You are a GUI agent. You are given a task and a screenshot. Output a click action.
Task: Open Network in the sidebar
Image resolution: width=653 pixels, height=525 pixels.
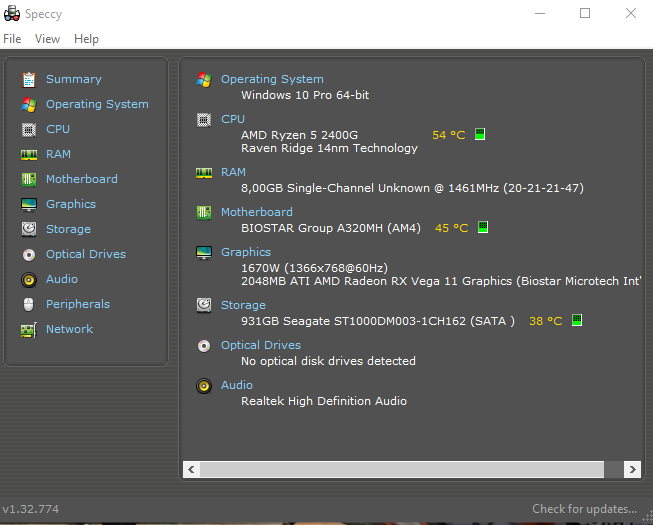tap(69, 329)
